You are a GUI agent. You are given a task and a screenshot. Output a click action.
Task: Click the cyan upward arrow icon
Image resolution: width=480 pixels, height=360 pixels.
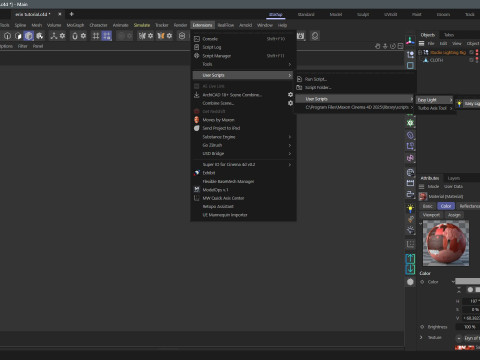[410, 259]
